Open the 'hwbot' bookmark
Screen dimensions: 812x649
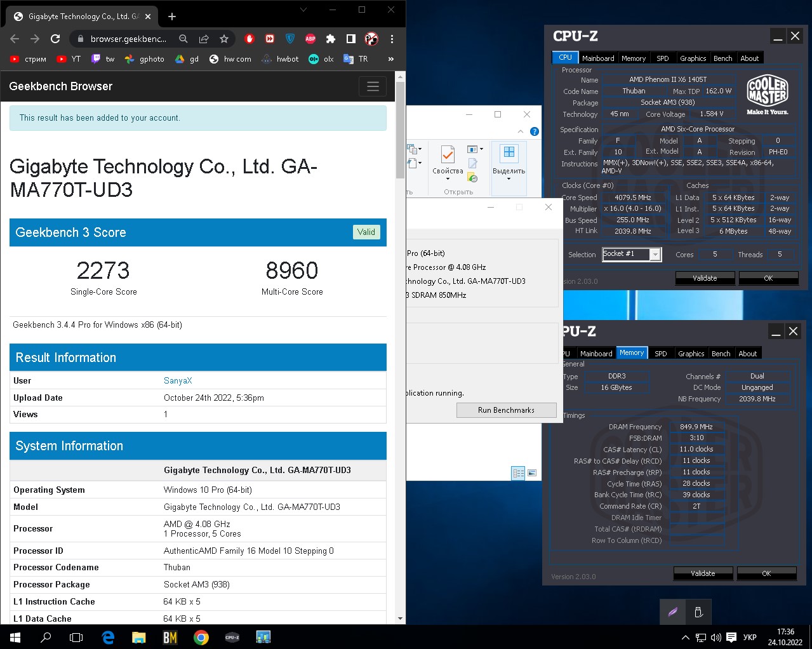click(280, 59)
